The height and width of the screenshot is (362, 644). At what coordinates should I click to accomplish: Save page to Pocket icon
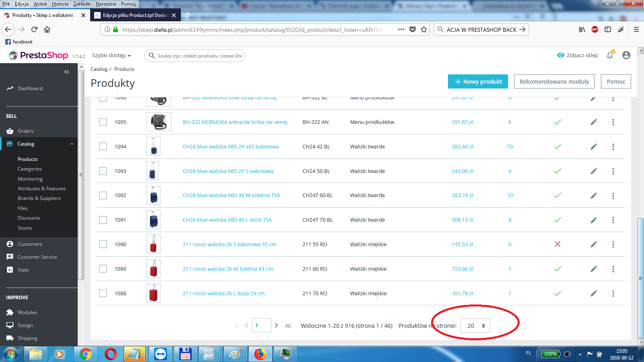point(413,29)
